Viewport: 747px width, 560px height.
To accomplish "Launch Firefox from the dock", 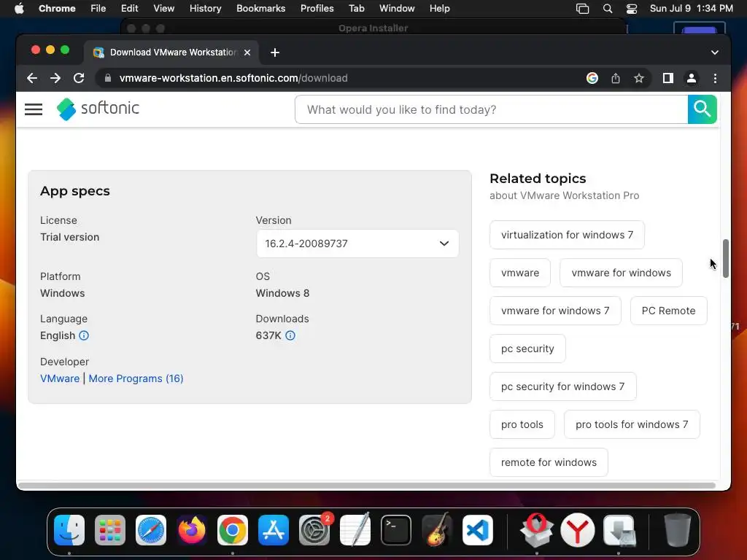I will tap(192, 530).
